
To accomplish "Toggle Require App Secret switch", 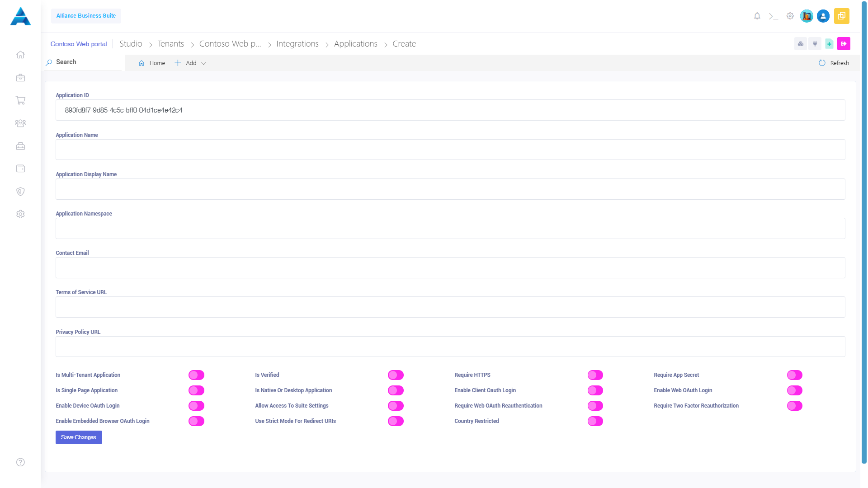I will [795, 375].
